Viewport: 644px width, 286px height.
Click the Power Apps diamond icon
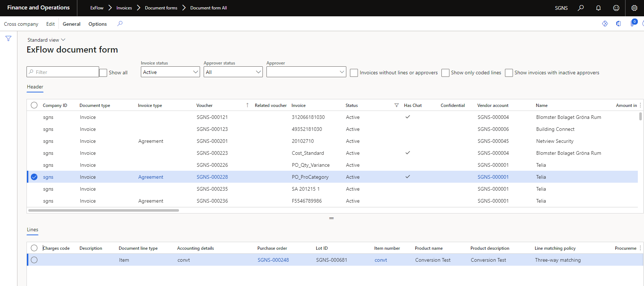[x=605, y=24]
